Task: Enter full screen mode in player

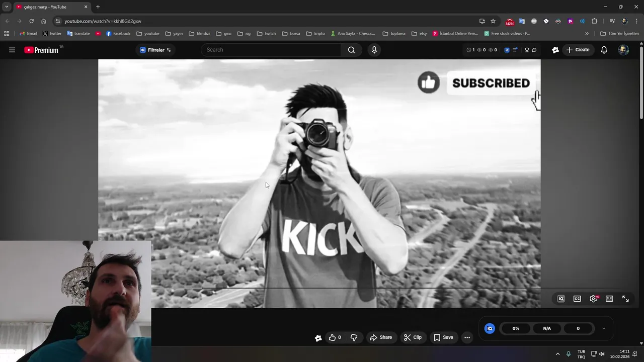Action: click(x=625, y=299)
